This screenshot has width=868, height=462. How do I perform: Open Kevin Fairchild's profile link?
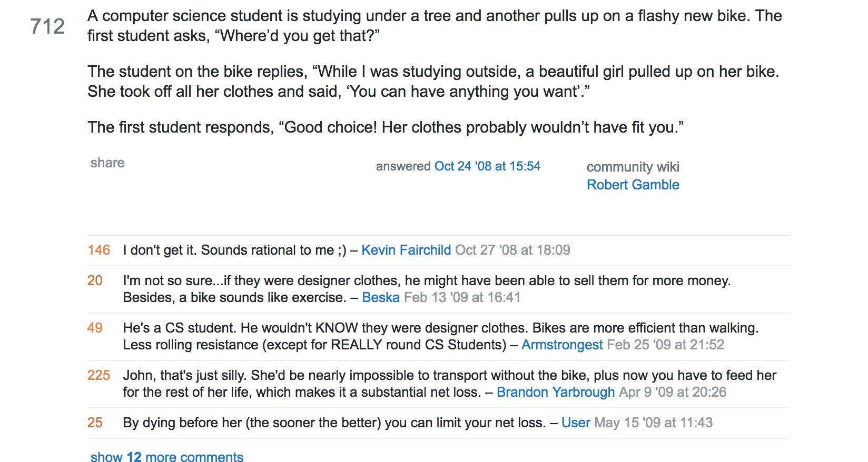point(406,250)
